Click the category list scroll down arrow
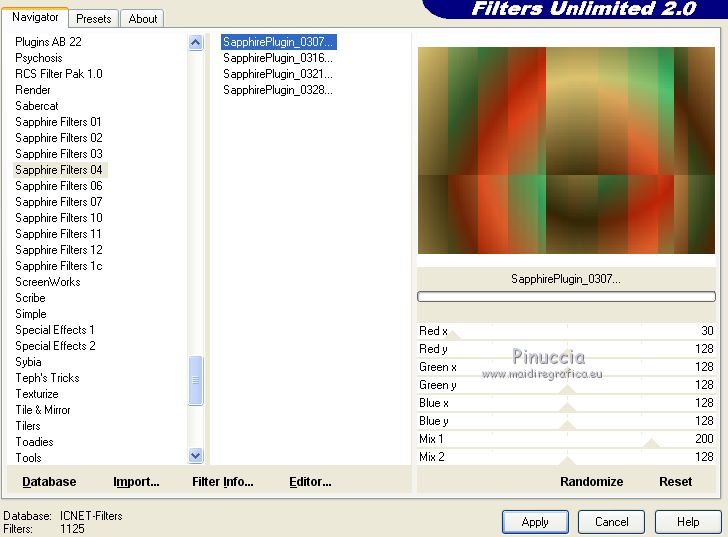This screenshot has width=728, height=537. coord(195,456)
